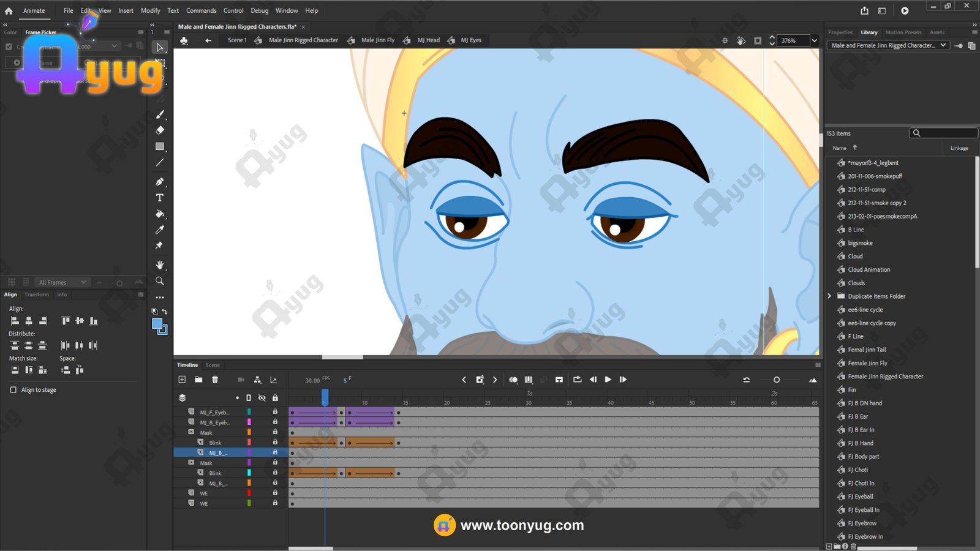Select the Asset Warp pin tool
980x551 pixels.
[x=160, y=246]
